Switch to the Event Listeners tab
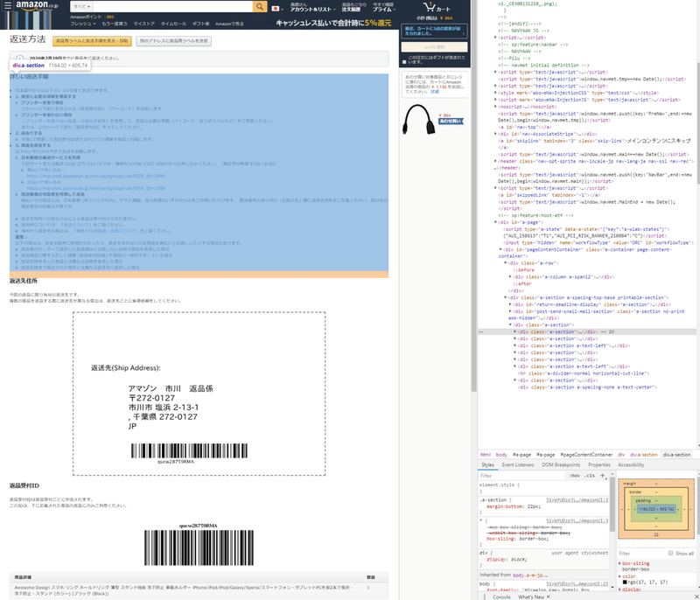 [518, 464]
